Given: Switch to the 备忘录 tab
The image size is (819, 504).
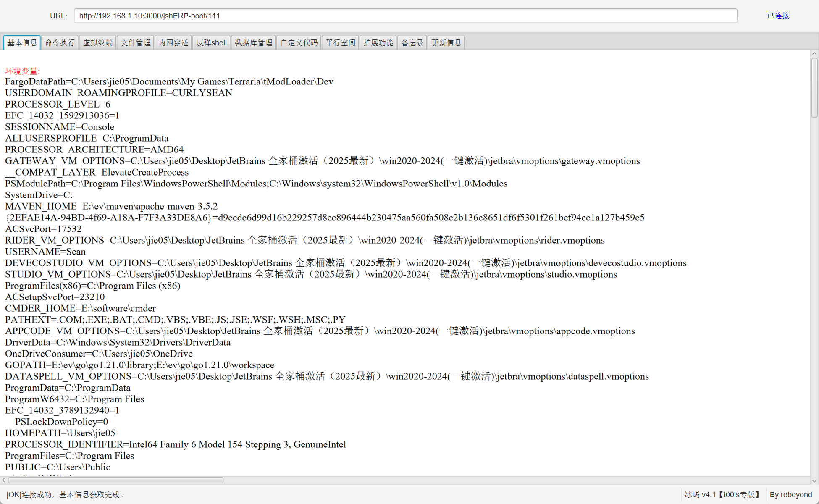Looking at the screenshot, I should tap(412, 43).
